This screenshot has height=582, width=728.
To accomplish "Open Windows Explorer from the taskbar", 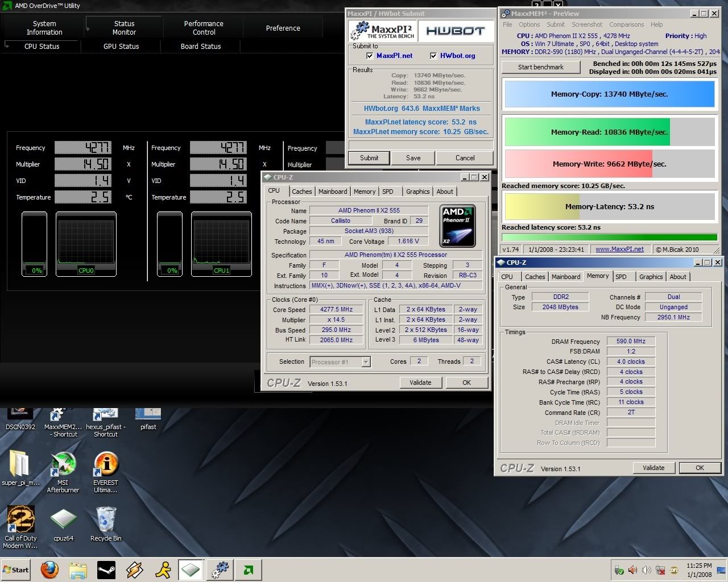I will [78, 570].
